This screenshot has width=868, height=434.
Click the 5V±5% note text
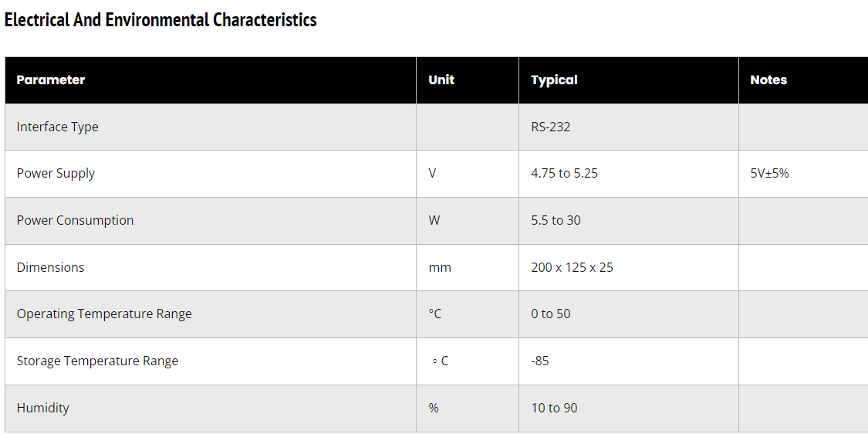(769, 173)
